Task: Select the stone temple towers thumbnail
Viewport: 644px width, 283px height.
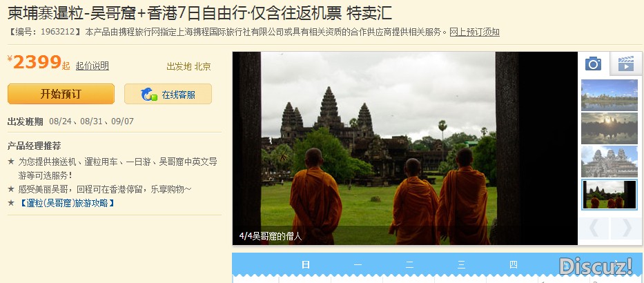Action: coord(609,162)
